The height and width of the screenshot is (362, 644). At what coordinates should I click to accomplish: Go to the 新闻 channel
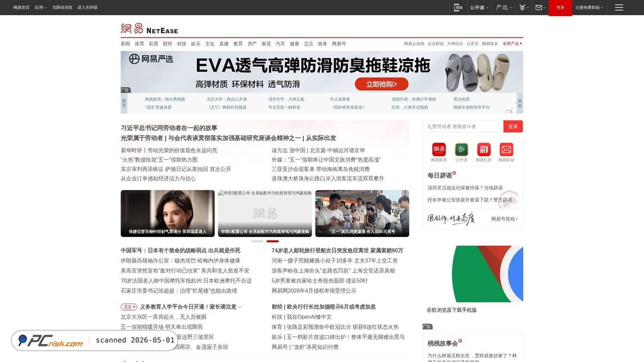coord(125,43)
